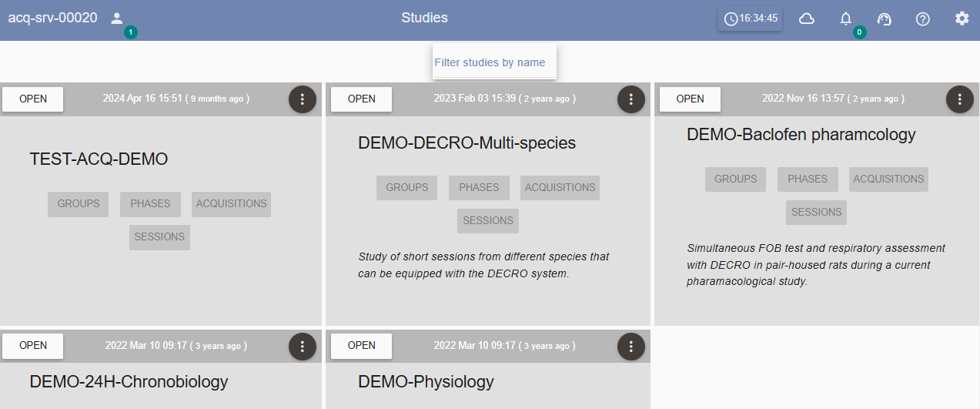Open three-dot menu for TEST-ACQ-DEMO
This screenshot has height=409, width=980.
pos(303,99)
